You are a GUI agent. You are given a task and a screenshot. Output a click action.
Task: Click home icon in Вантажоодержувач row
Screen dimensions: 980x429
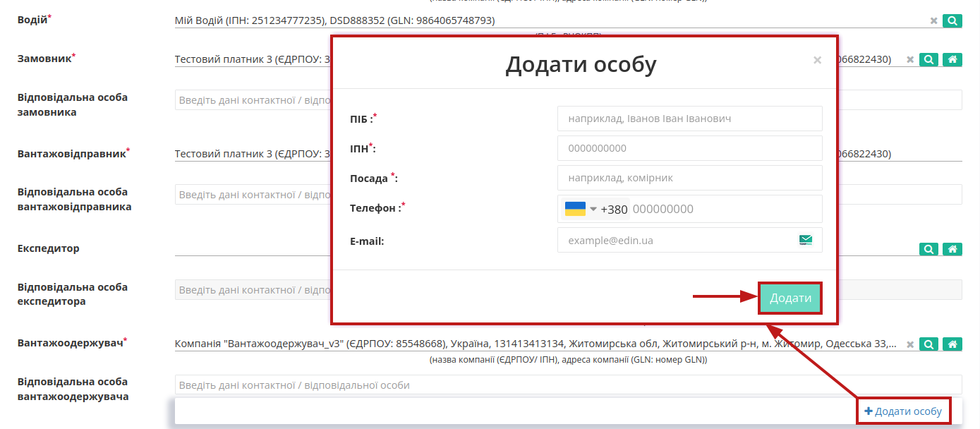(952, 344)
